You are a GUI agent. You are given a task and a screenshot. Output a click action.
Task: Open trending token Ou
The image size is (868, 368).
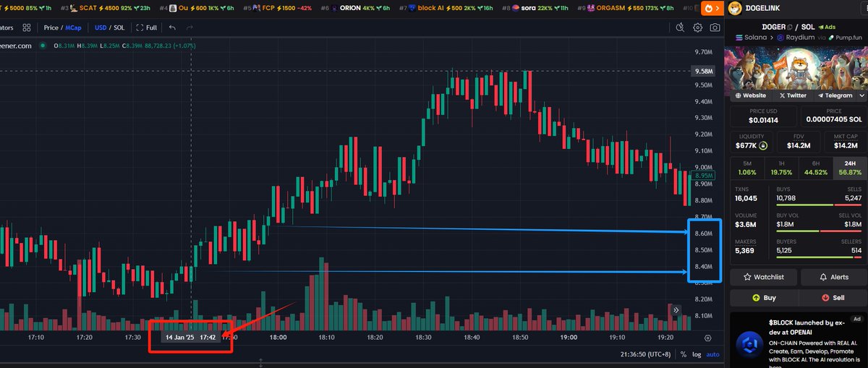coord(197,8)
